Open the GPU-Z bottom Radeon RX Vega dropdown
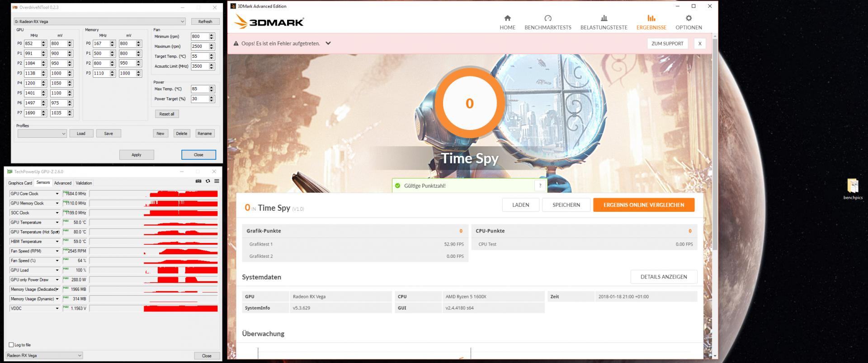Screen dimensions: 868x363 coord(44,356)
